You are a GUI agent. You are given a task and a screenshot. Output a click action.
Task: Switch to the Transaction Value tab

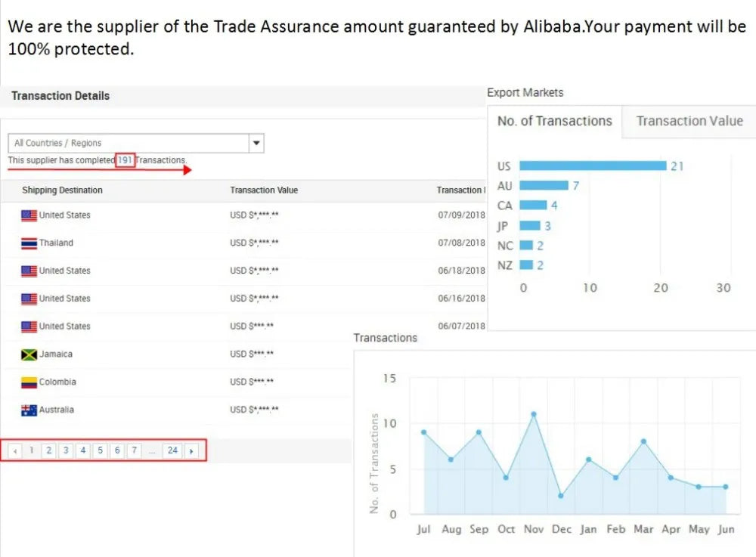pyautogui.click(x=689, y=121)
